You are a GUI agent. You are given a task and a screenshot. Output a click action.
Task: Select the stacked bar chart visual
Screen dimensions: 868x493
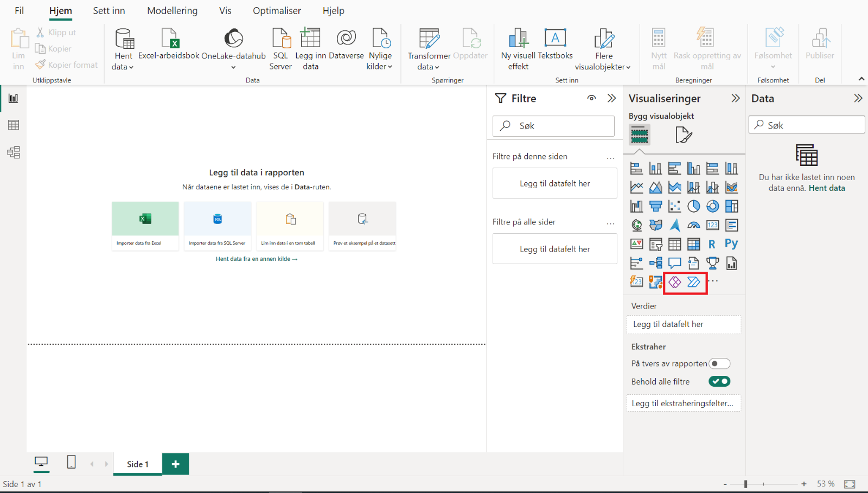tap(636, 169)
